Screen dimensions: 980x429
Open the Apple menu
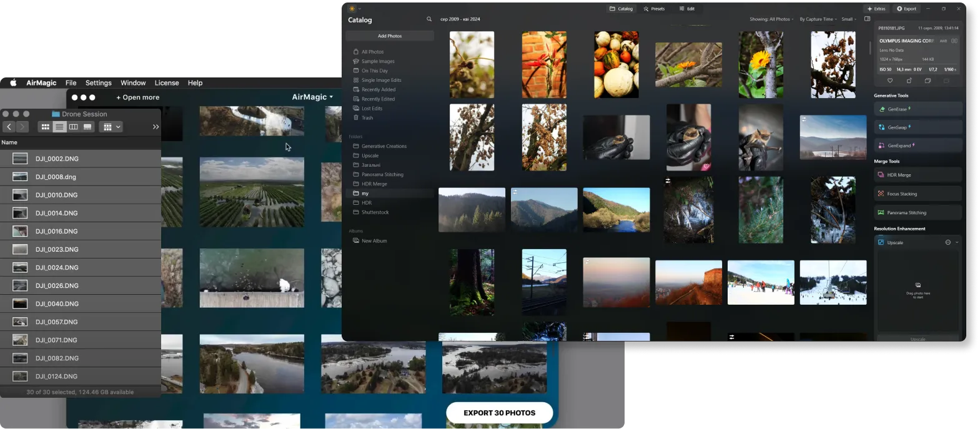coord(13,82)
